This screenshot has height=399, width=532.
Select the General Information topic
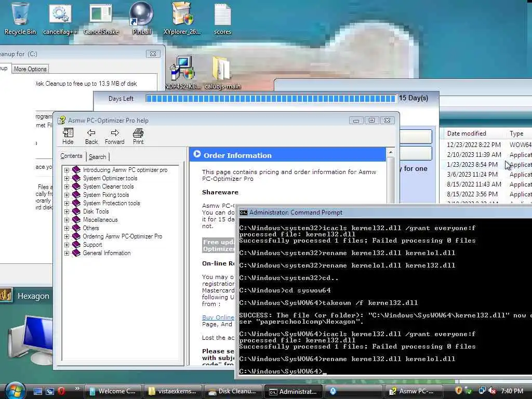107,253
